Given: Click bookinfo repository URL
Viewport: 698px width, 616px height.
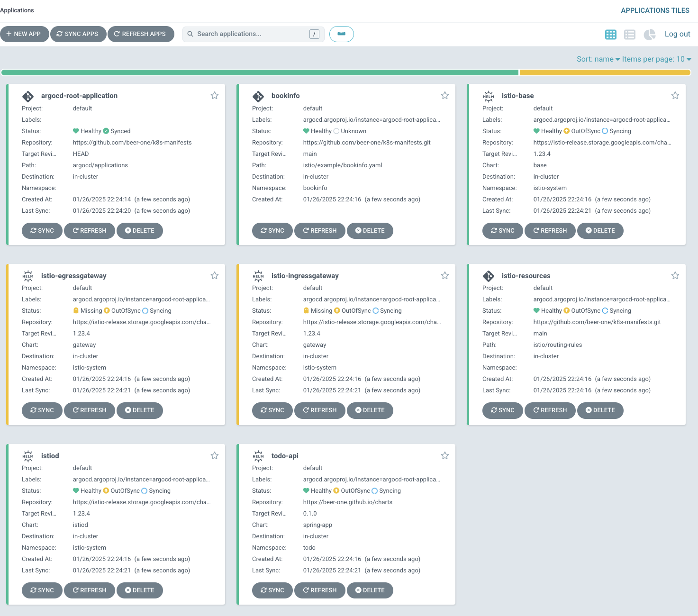Looking at the screenshot, I should tap(367, 143).
